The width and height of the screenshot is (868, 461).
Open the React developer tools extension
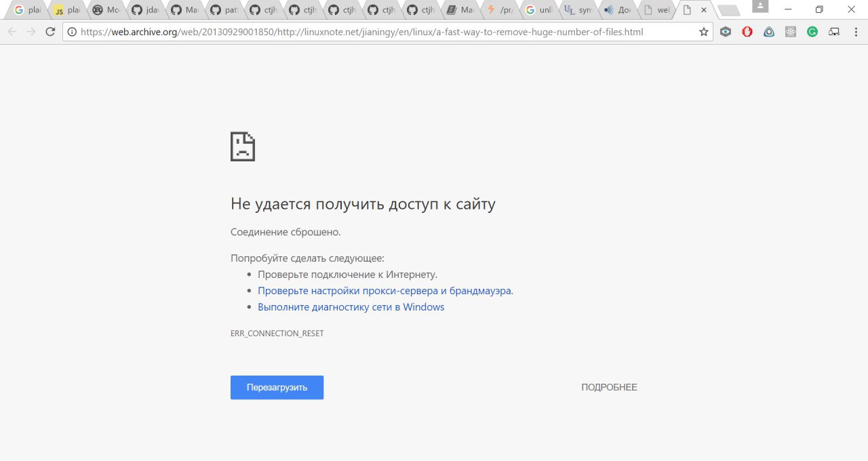click(x=791, y=32)
